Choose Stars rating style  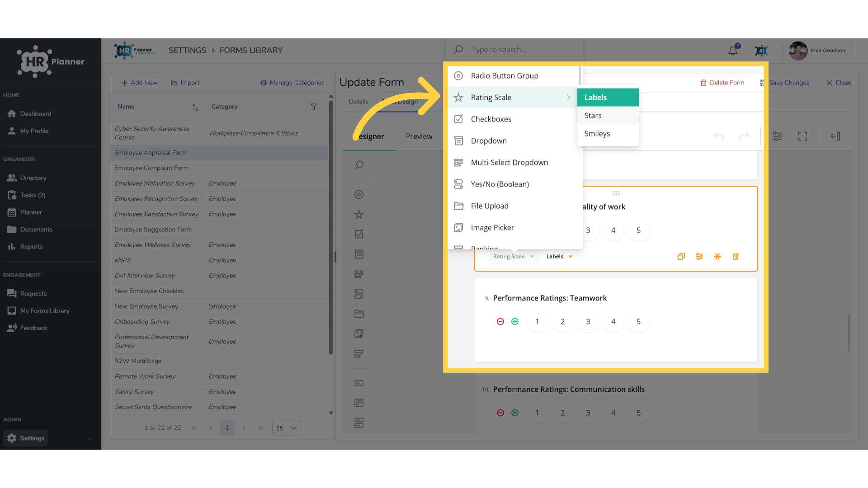point(608,116)
